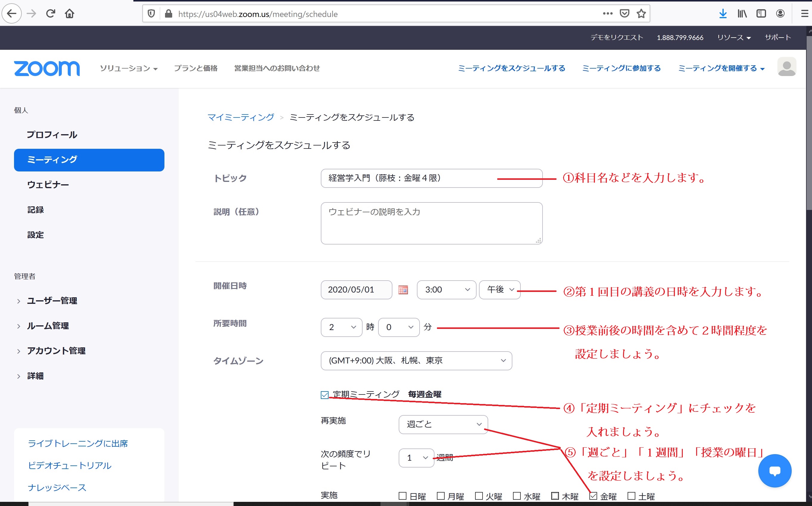Open the downloads arrow icon
The height and width of the screenshot is (506, 812).
pos(723,14)
